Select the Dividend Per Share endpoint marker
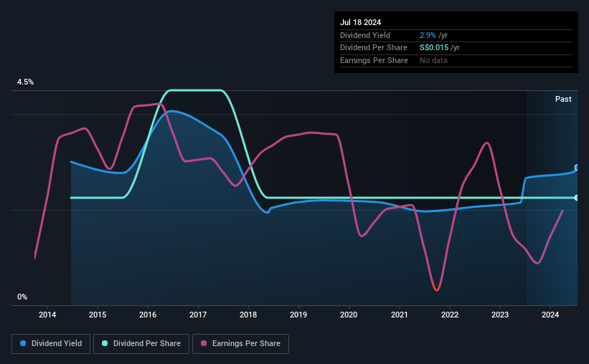Screen dimensions: 589x364 pyautogui.click(x=577, y=198)
